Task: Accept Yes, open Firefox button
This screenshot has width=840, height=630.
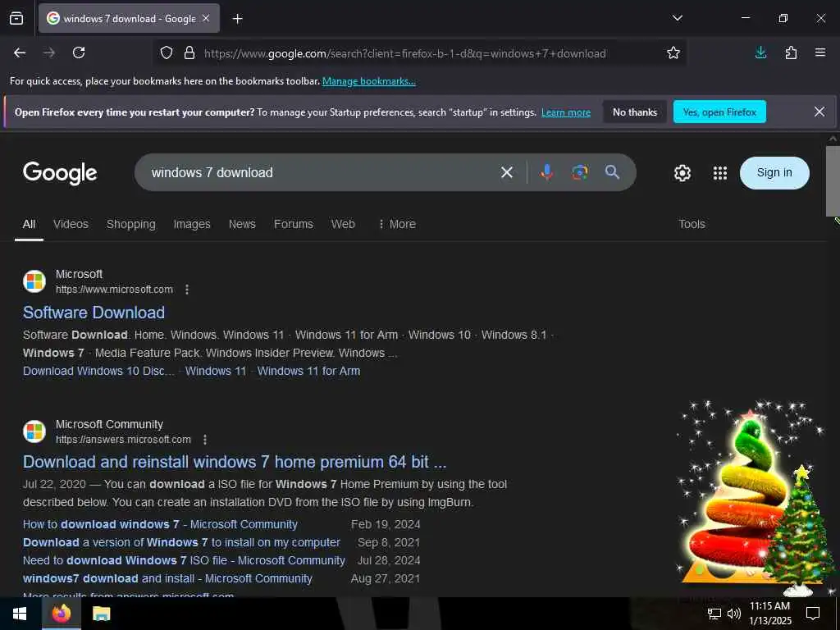Action: 719,112
